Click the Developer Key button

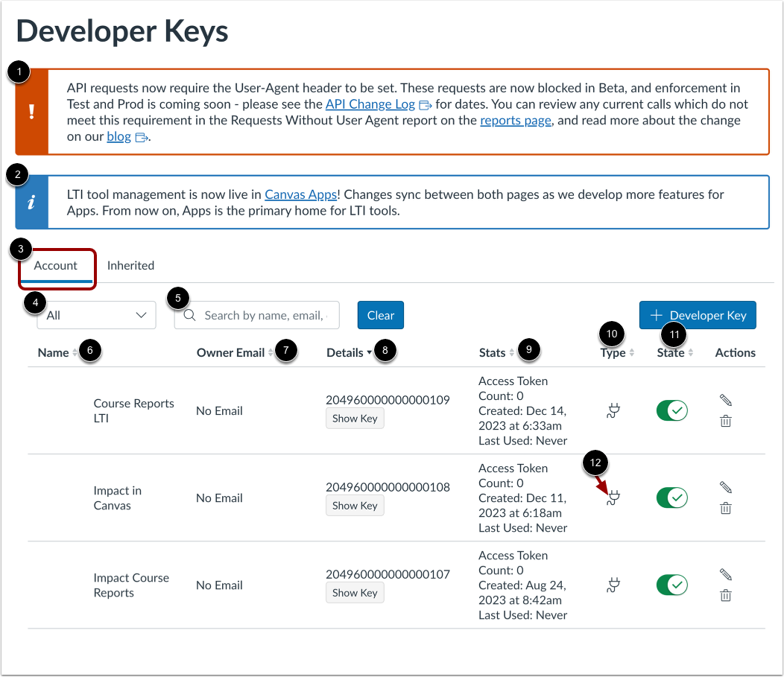point(697,315)
